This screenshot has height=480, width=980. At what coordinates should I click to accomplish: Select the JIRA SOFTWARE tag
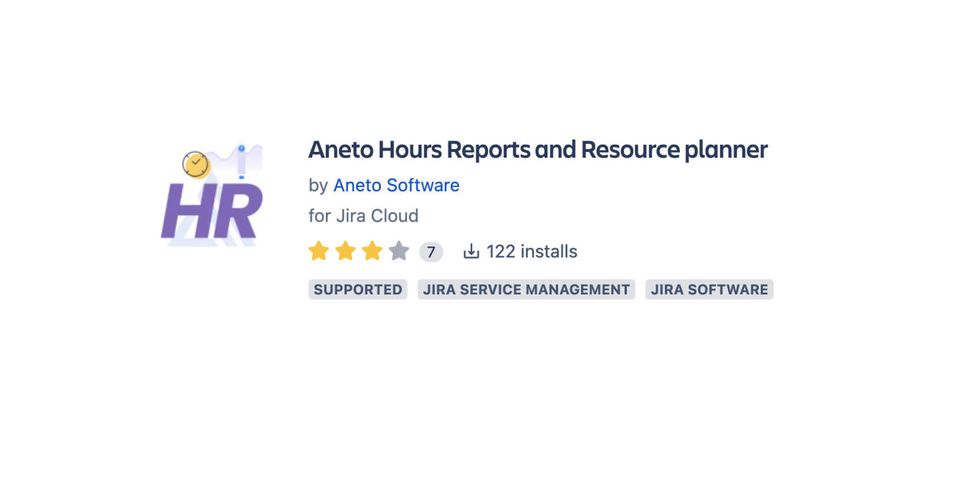pos(709,289)
